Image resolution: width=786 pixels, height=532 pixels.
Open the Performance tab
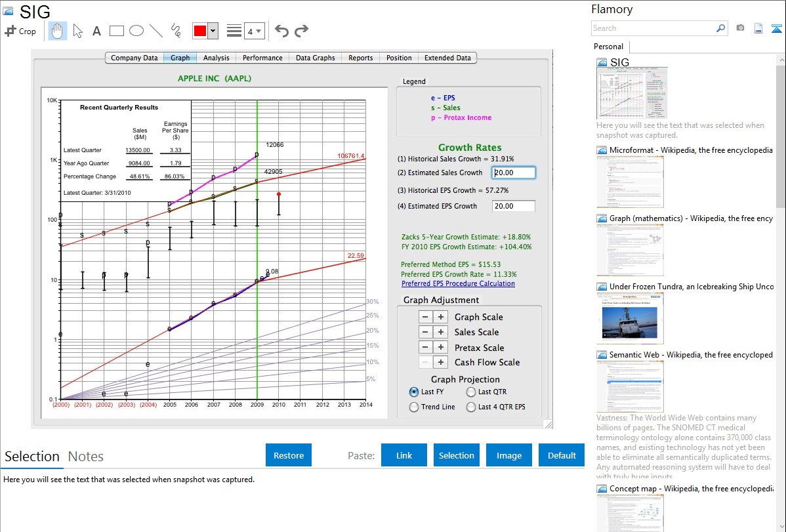(x=262, y=58)
